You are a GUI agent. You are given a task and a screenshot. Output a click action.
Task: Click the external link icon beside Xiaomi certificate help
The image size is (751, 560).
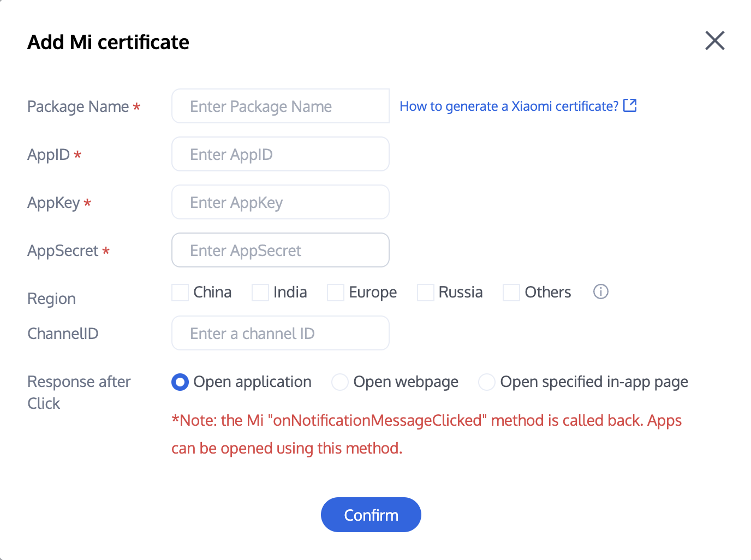630,105
